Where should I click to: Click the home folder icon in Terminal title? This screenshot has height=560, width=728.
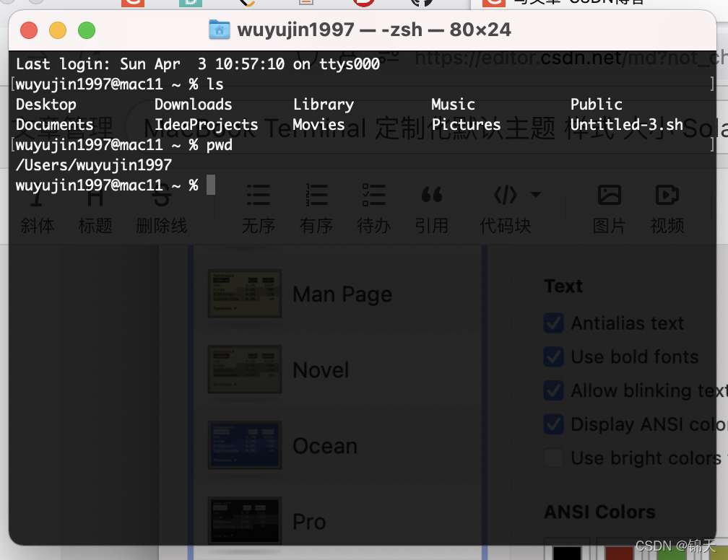(219, 30)
